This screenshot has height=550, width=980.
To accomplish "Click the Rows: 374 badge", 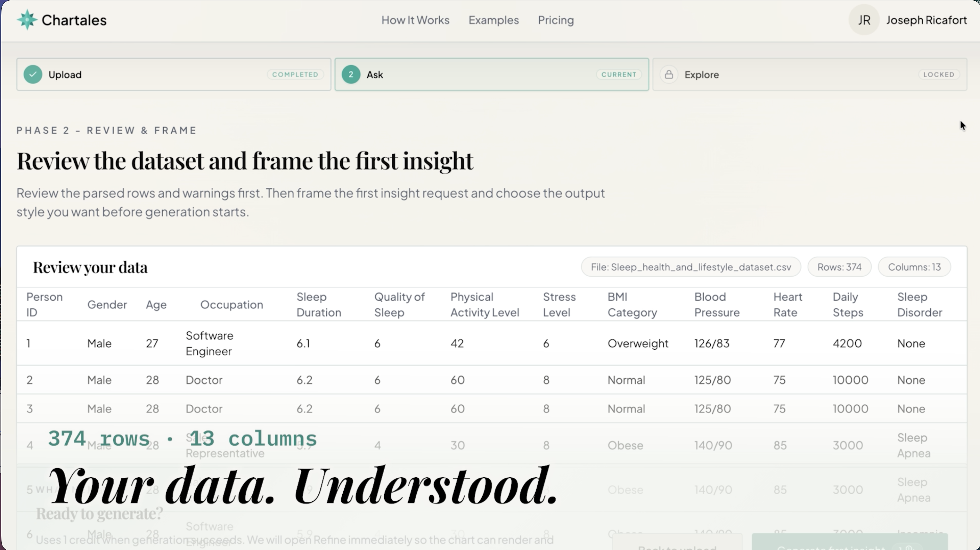I will pyautogui.click(x=839, y=267).
